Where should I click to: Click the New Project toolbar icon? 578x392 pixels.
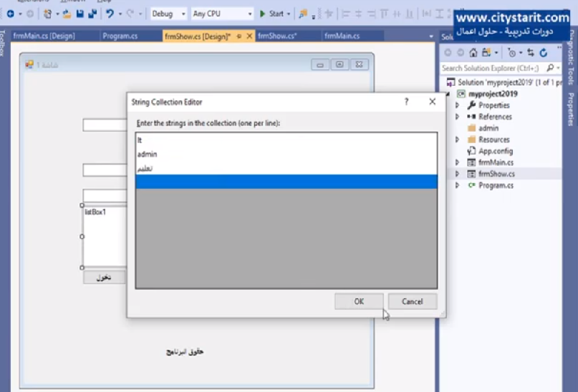[47, 14]
